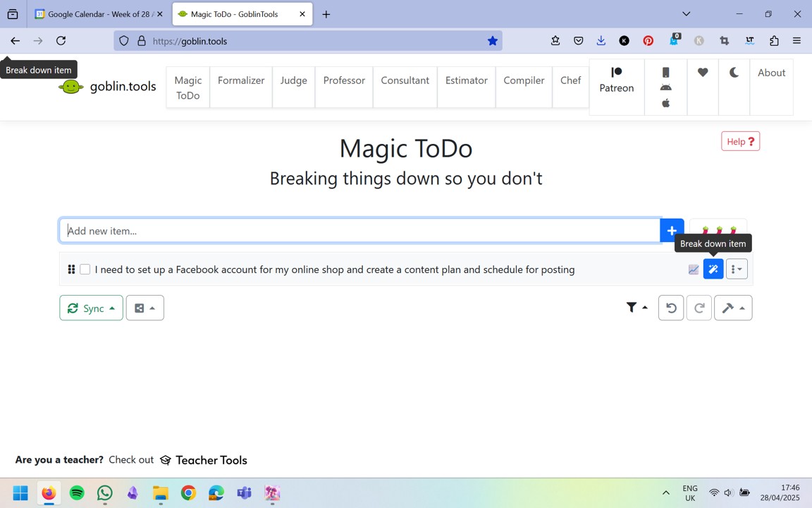The image size is (812, 508).
Task: Click the redo arrow button
Action: tap(699, 308)
